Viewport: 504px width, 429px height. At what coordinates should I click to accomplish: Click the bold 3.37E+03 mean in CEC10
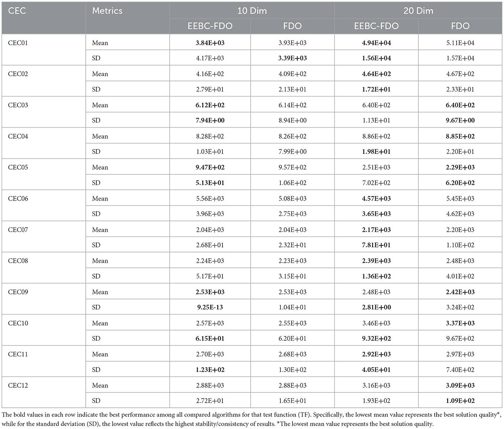[460, 323]
